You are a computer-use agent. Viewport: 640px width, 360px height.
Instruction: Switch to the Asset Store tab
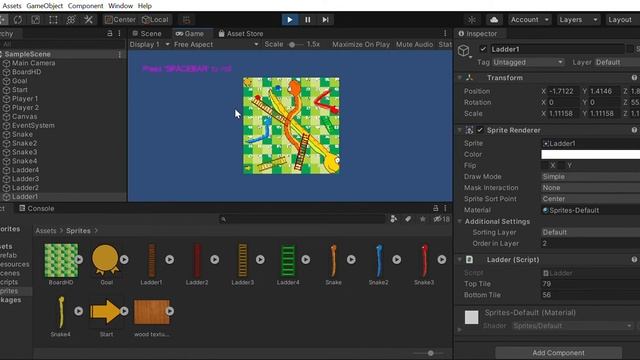coord(241,33)
